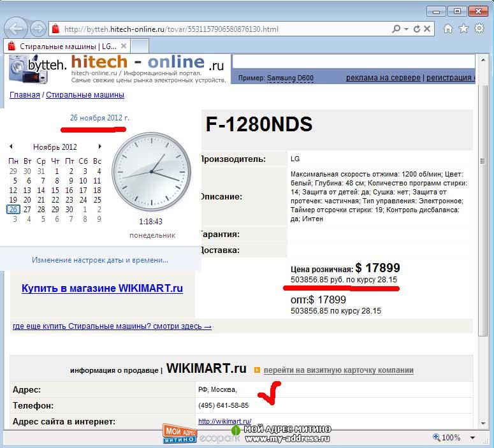
Task: Open a new blank tab
Action: click(x=140, y=46)
